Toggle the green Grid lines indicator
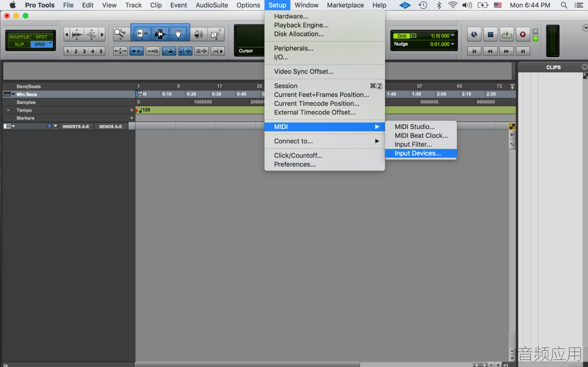Screen dimensions: 588x367 point(402,36)
